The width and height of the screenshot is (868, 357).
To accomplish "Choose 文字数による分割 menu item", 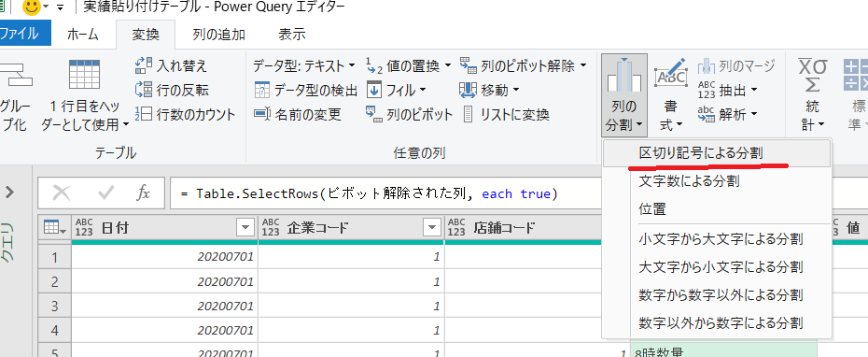I will click(716, 180).
